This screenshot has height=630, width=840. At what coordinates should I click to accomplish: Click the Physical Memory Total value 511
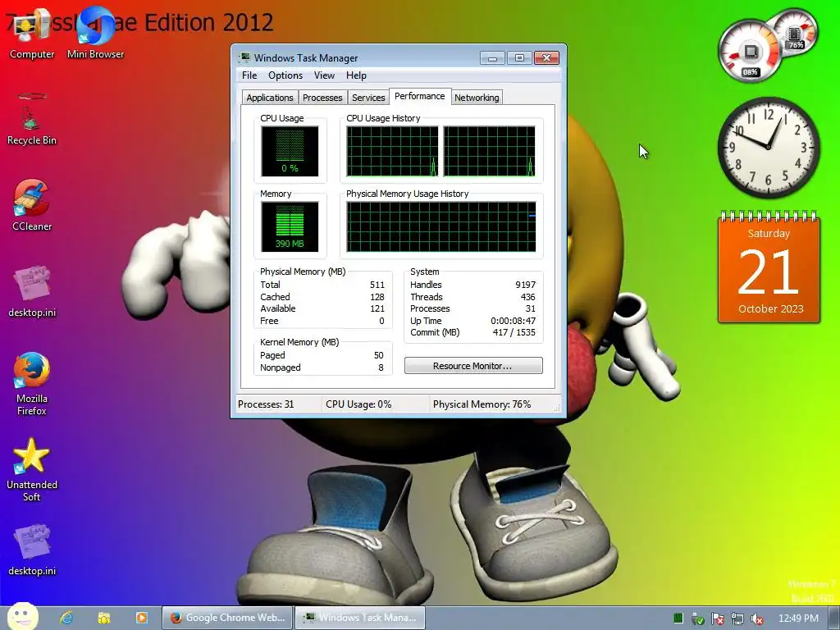(377, 285)
